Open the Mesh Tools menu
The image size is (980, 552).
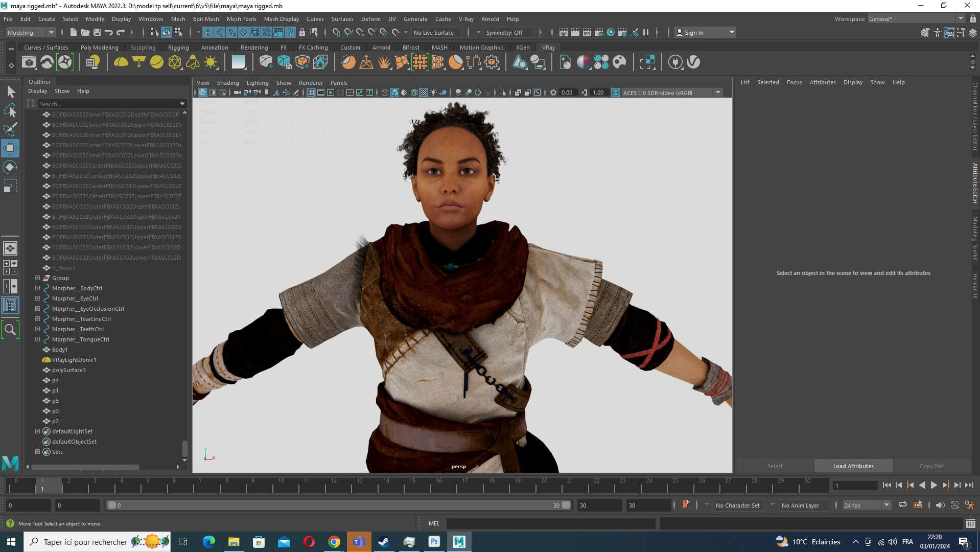(x=241, y=19)
